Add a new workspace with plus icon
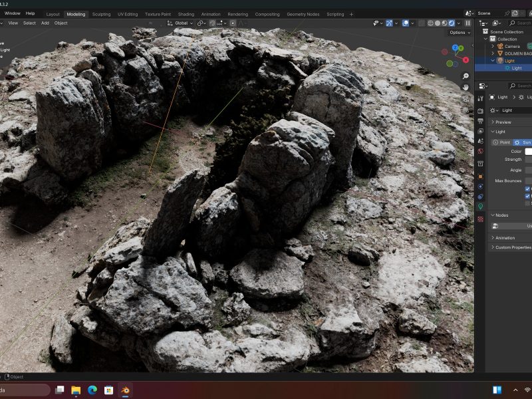 (x=351, y=14)
